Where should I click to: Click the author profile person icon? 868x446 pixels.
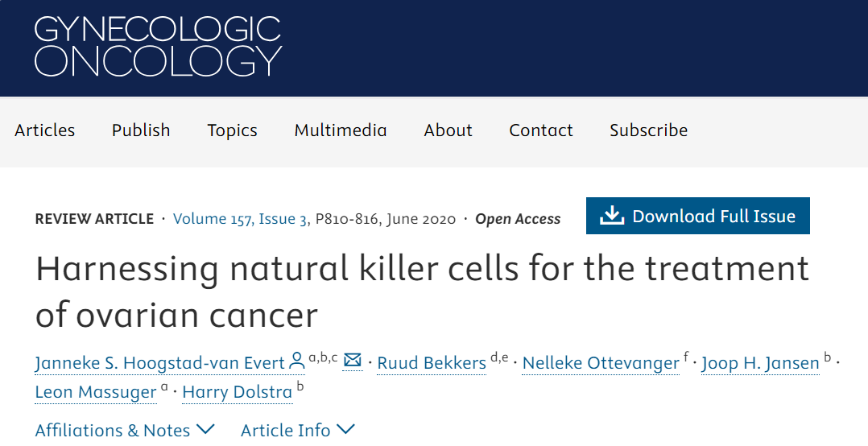(297, 361)
